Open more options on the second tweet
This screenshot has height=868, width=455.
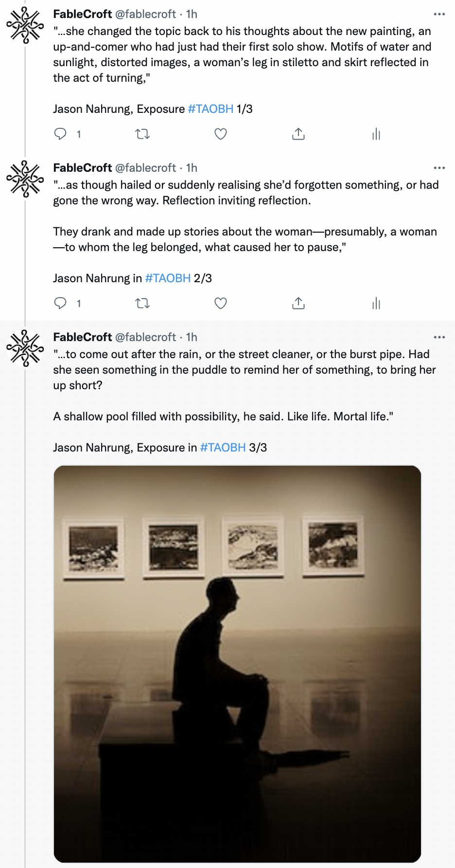439,168
